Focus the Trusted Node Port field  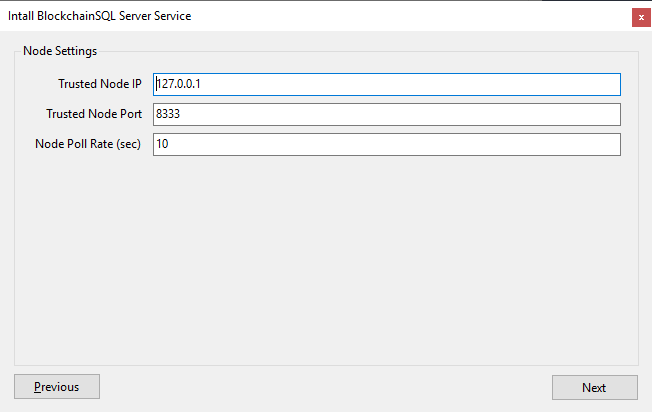point(387,114)
